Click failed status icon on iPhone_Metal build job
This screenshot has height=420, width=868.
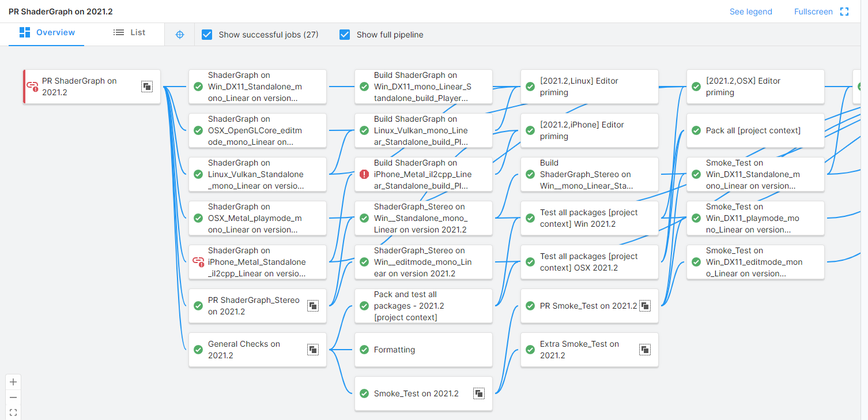tap(364, 174)
